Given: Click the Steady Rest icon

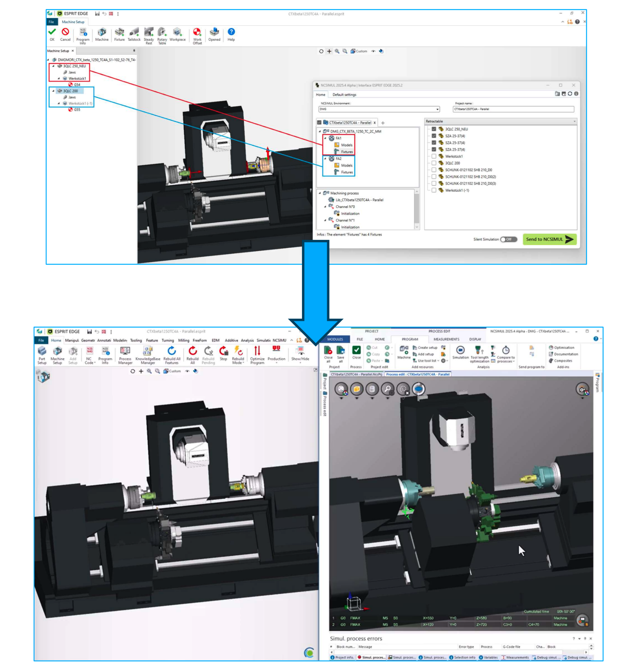Looking at the screenshot, I should (x=149, y=34).
